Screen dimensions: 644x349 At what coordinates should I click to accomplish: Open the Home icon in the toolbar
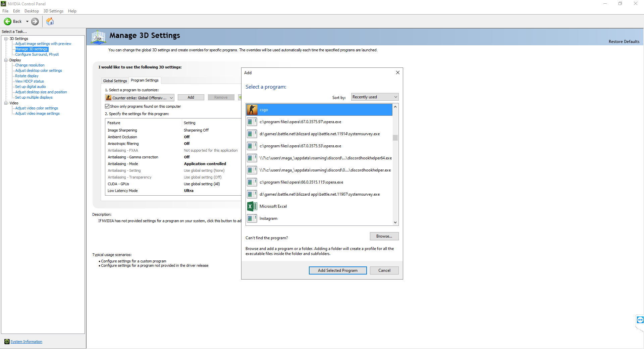point(50,21)
